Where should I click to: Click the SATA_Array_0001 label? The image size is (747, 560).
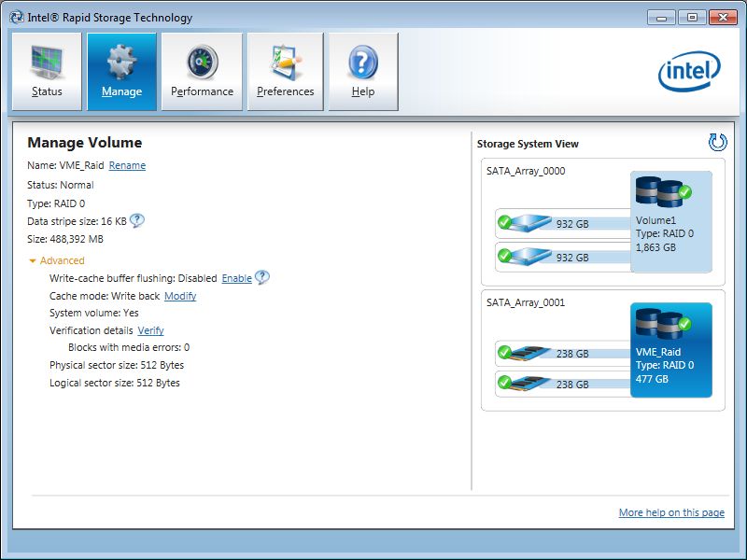point(526,302)
